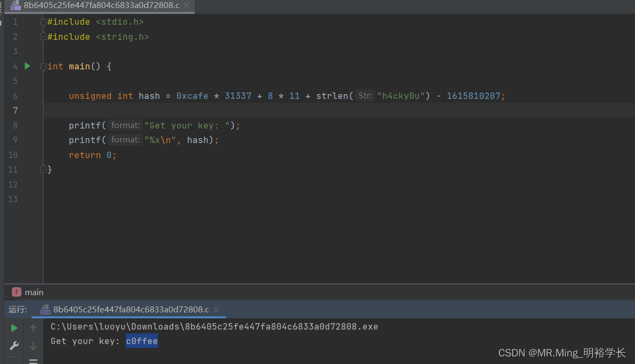Select the highlighted c0ffee console output

pyautogui.click(x=141, y=341)
